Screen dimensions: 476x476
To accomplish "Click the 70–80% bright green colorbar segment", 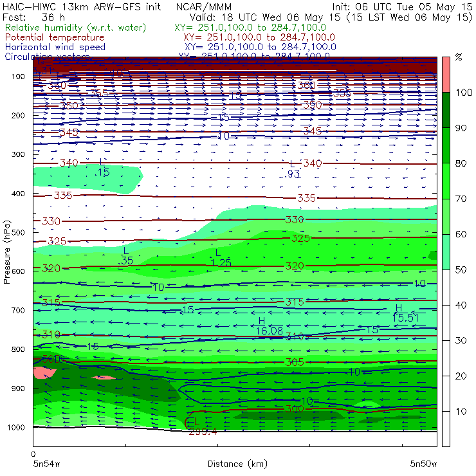I will click(446, 181).
